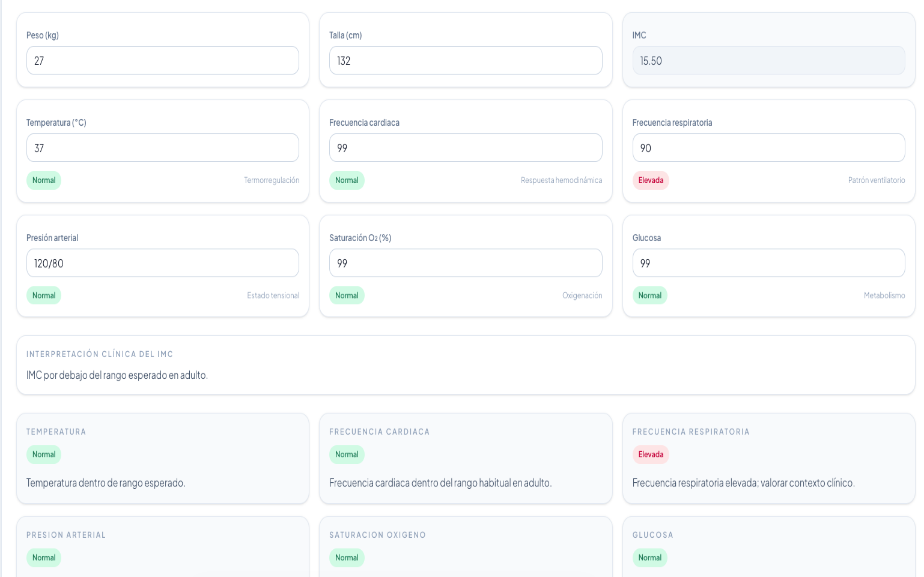
Task: Click Normal badge in Presion Arterial summary card
Action: [x=43, y=558]
